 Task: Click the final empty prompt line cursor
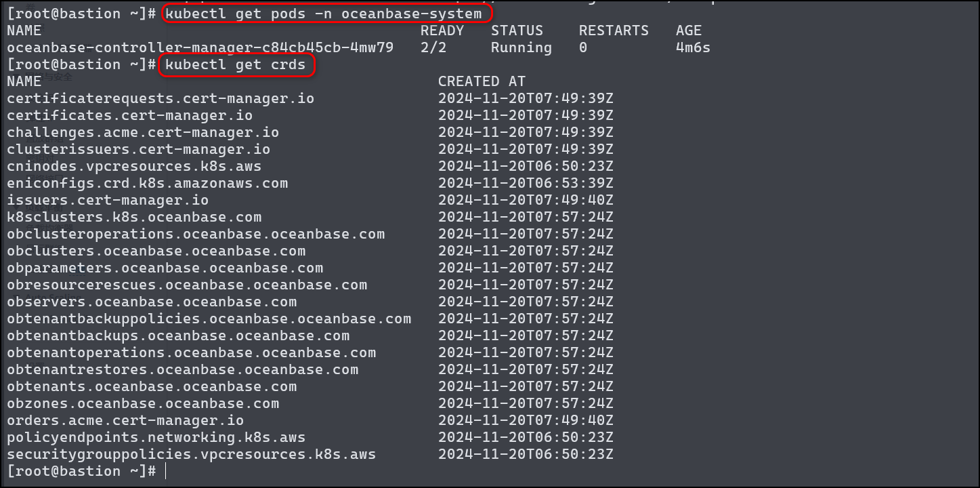(x=166, y=471)
